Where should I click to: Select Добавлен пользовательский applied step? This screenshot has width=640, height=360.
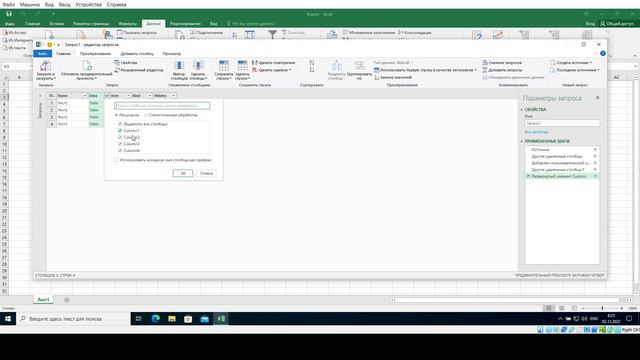(x=562, y=163)
